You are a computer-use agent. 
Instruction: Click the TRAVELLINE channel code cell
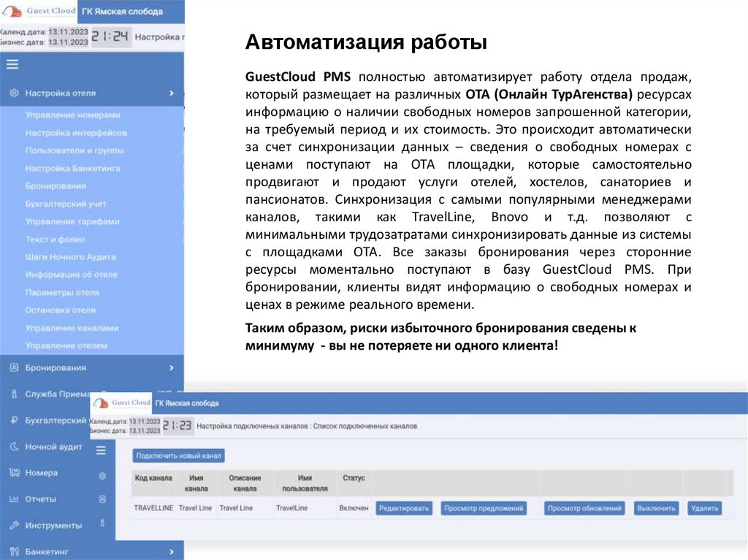pos(153,508)
